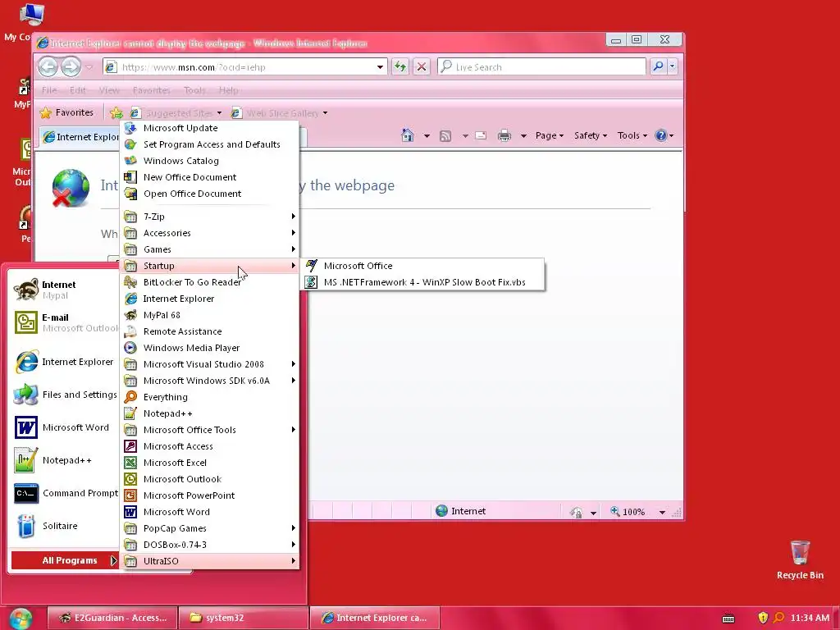The image size is (840, 630).
Task: Open Remote Assistance icon
Action: pos(130,331)
